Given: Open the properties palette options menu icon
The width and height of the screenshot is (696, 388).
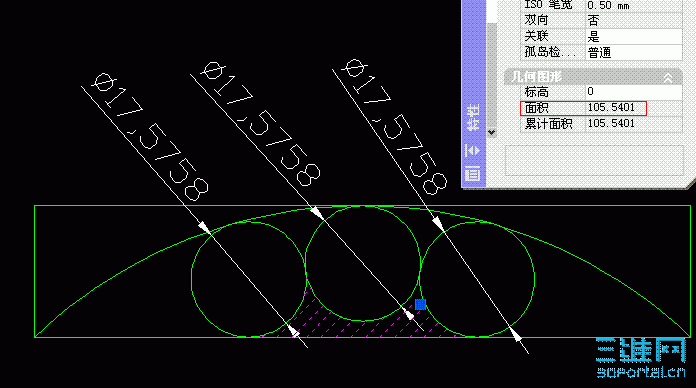Looking at the screenshot, I should coord(473,174).
